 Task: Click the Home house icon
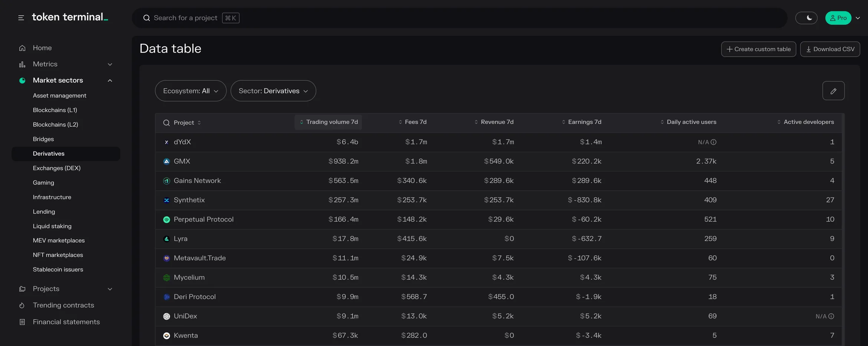point(22,48)
